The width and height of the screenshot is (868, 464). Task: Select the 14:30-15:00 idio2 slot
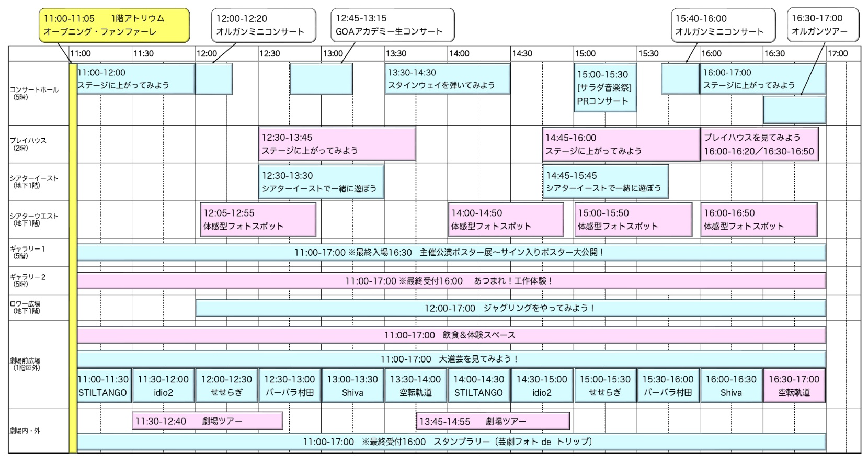point(542,386)
